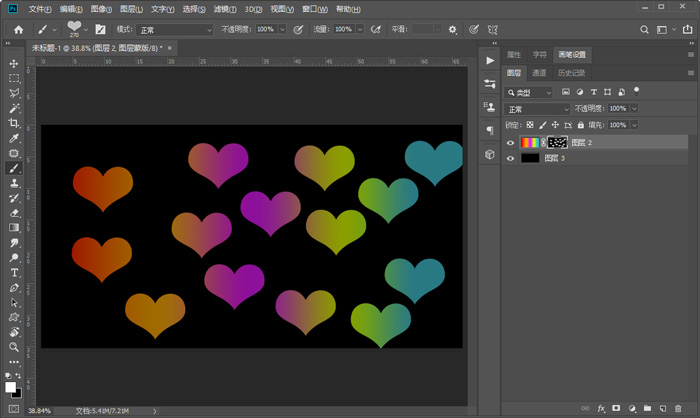Image resolution: width=700 pixels, height=418 pixels.
Task: Open the 历史记录 tab
Action: (571, 73)
